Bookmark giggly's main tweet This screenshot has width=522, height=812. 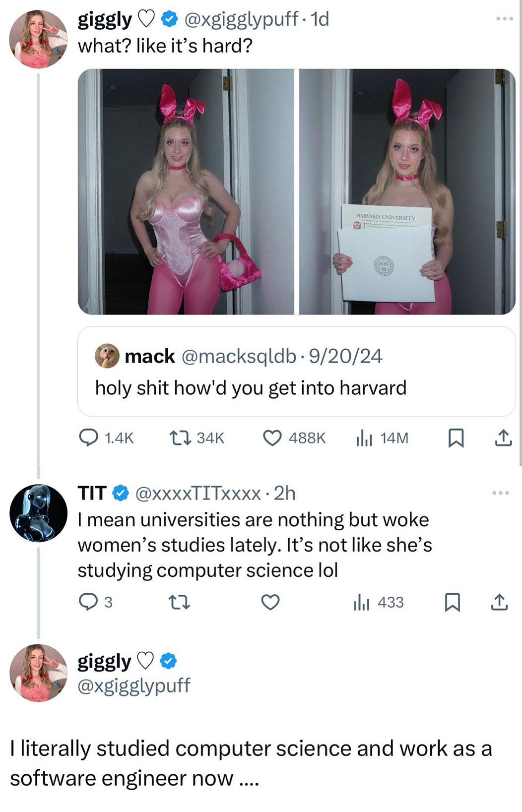(x=456, y=437)
